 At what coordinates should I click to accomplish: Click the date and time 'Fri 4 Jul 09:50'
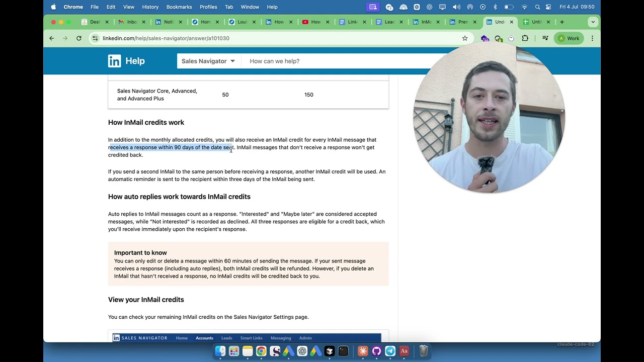577,7
